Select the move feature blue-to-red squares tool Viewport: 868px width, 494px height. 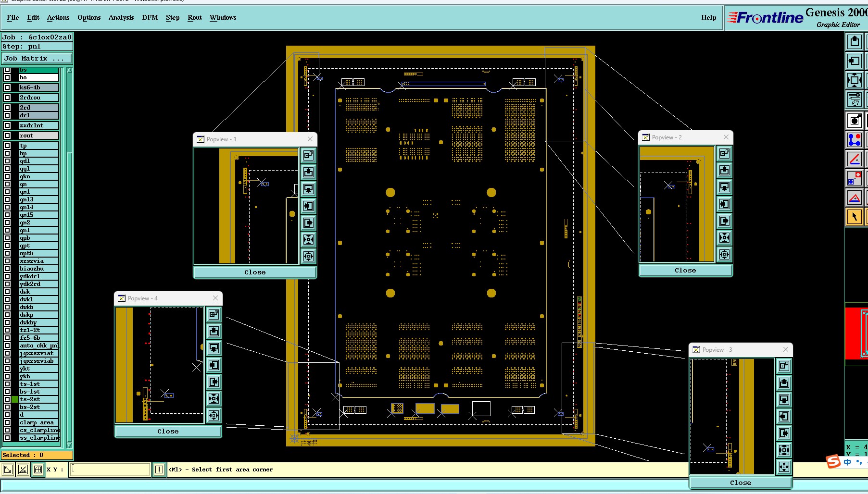click(855, 178)
